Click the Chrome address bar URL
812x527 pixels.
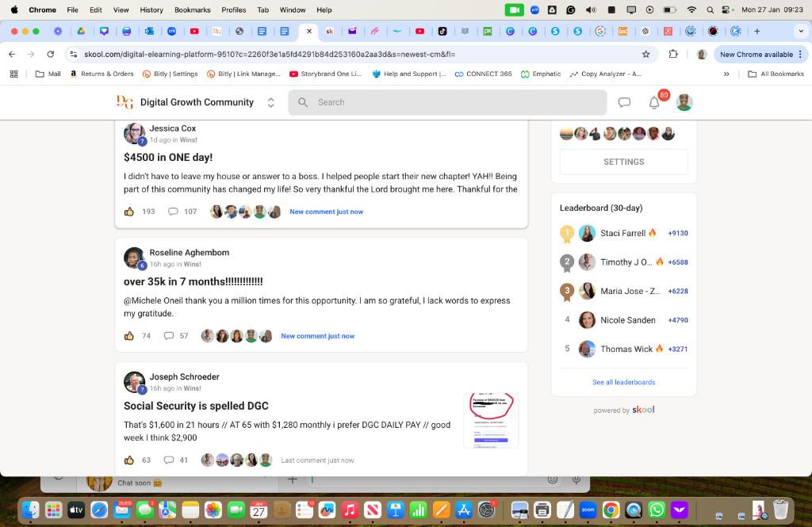click(270, 55)
